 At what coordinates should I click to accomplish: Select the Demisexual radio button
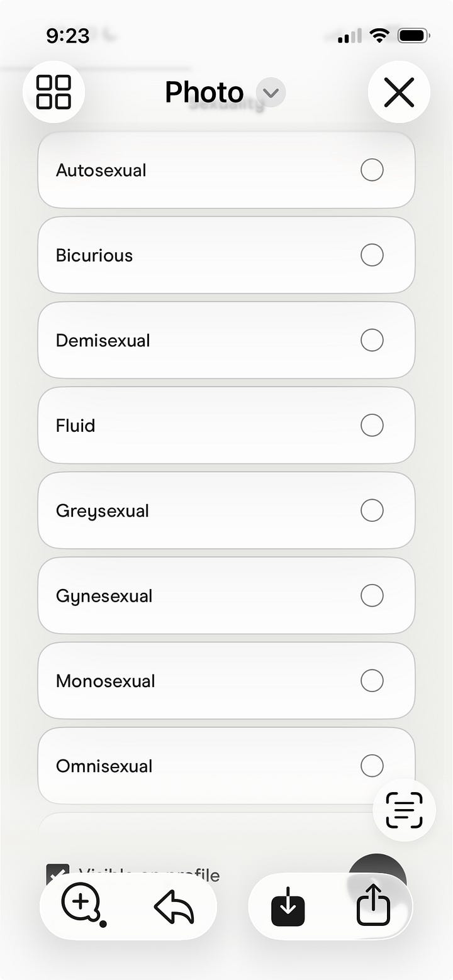(372, 340)
